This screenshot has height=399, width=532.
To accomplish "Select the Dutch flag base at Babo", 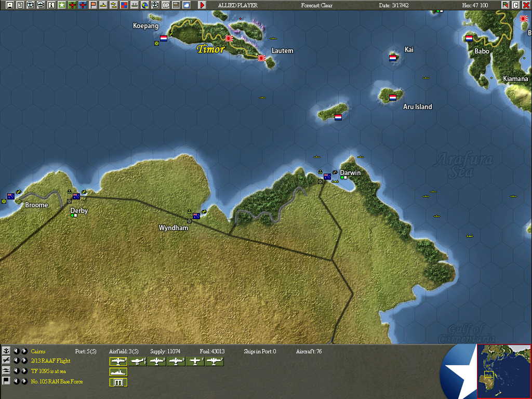I will pos(470,38).
